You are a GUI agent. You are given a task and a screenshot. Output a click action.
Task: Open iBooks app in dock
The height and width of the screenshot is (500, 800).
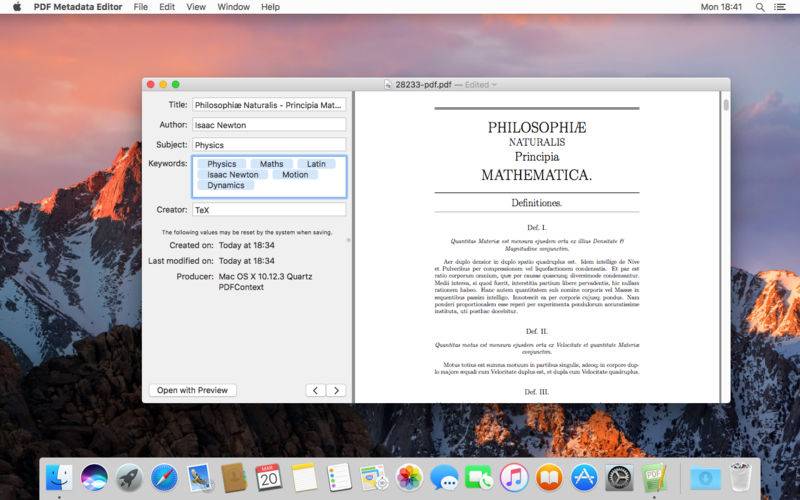(549, 478)
